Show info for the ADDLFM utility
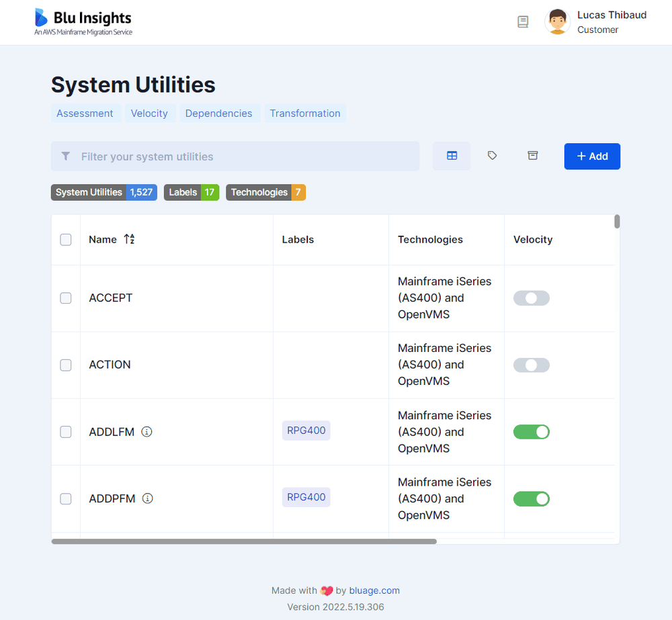The width and height of the screenshot is (672, 620). [x=146, y=431]
